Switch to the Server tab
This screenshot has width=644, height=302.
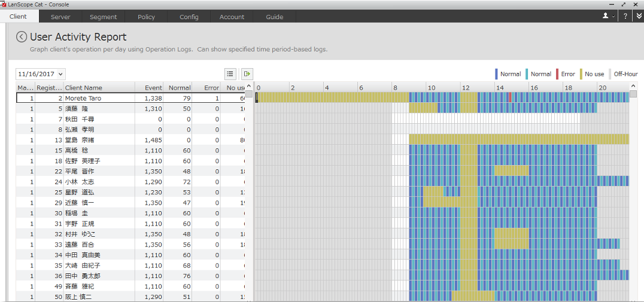pos(60,17)
